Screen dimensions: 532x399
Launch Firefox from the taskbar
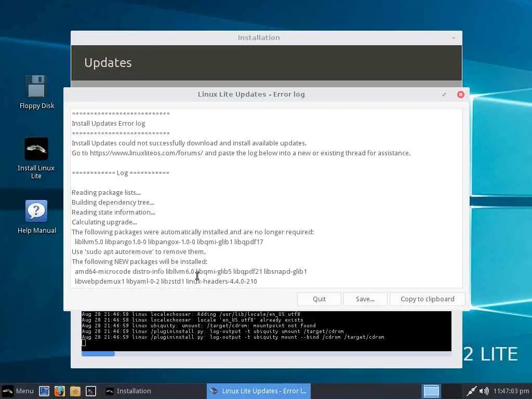[x=60, y=391]
